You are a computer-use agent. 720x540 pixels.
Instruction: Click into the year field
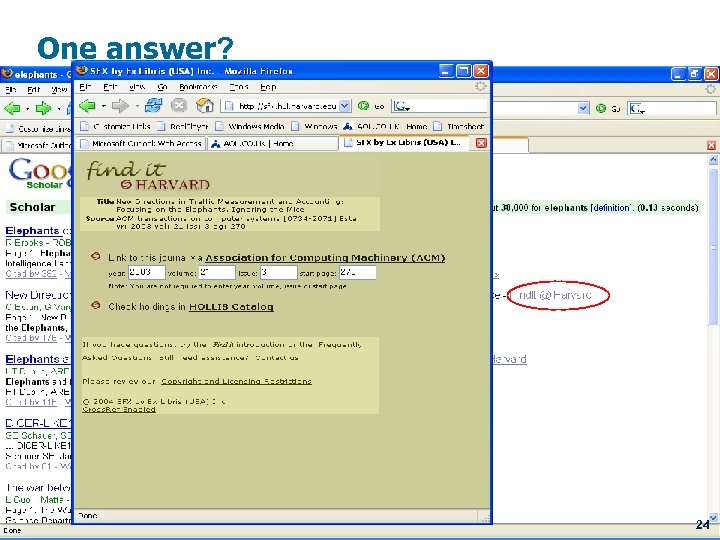[x=146, y=272]
